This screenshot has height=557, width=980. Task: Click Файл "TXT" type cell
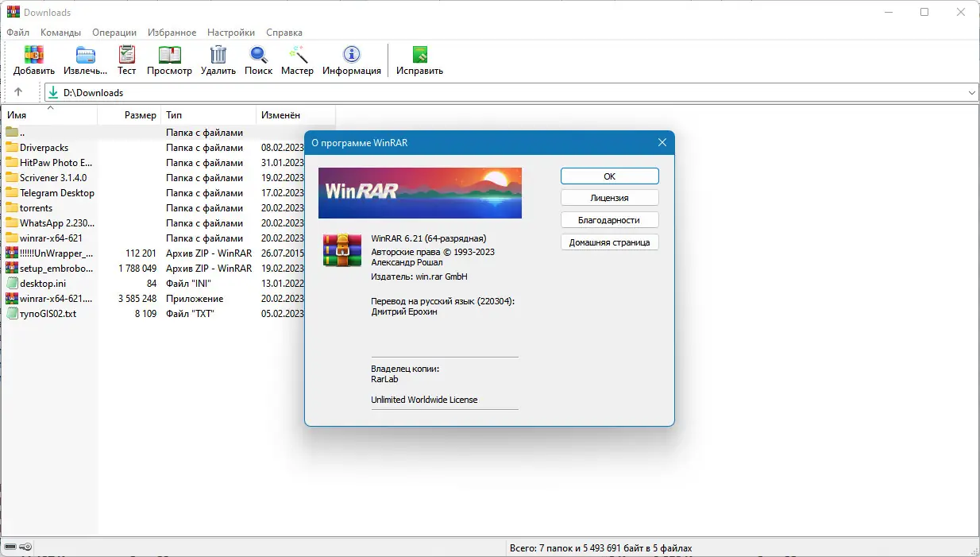[190, 314]
